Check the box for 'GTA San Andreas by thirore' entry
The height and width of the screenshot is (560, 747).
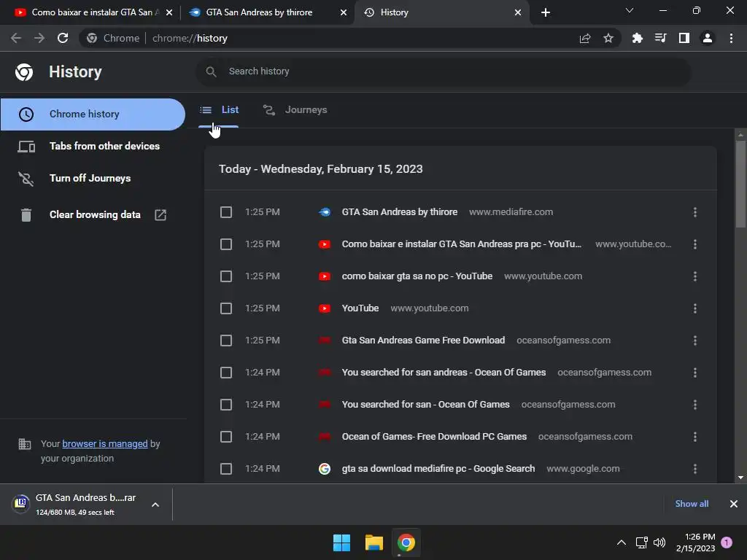(x=226, y=212)
